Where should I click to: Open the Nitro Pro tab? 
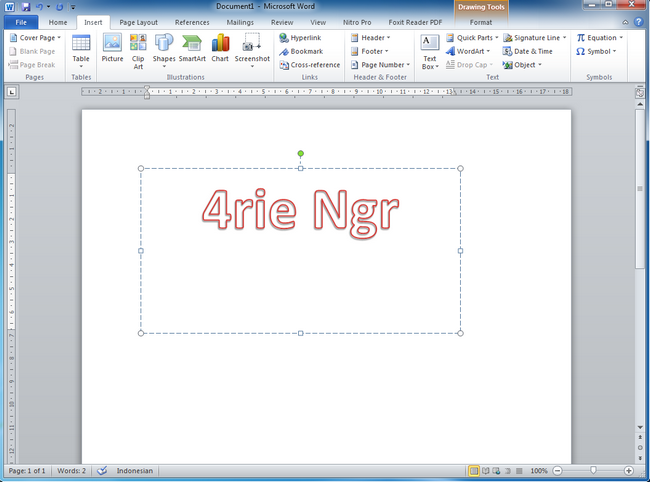pos(357,22)
